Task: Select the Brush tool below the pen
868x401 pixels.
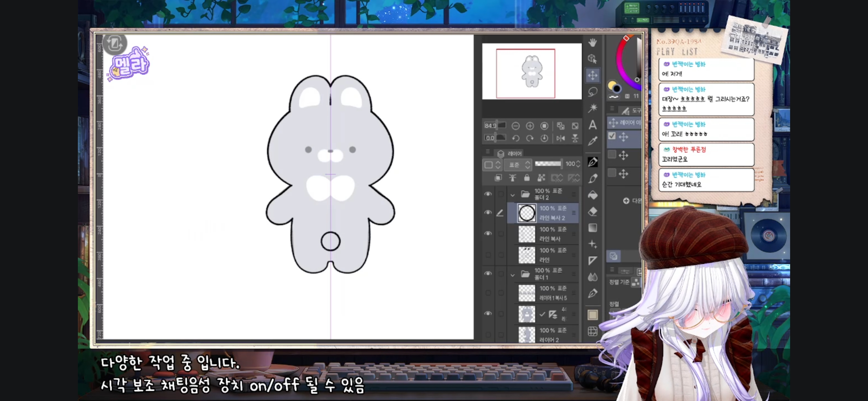Action: coord(592,179)
